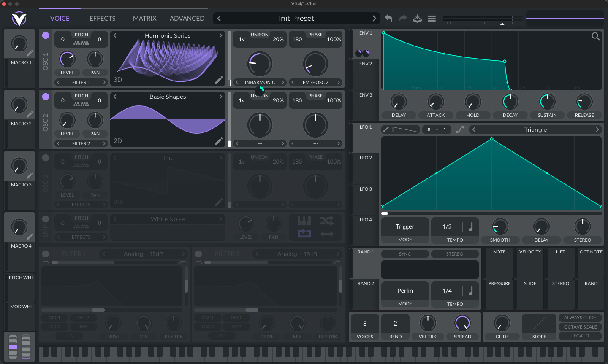Open the Triangle LFO shape selector
This screenshot has width=608, height=364.
(x=535, y=129)
